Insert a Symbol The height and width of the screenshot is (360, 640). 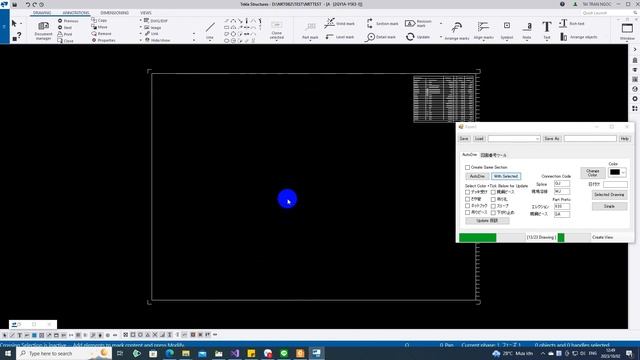tap(507, 31)
